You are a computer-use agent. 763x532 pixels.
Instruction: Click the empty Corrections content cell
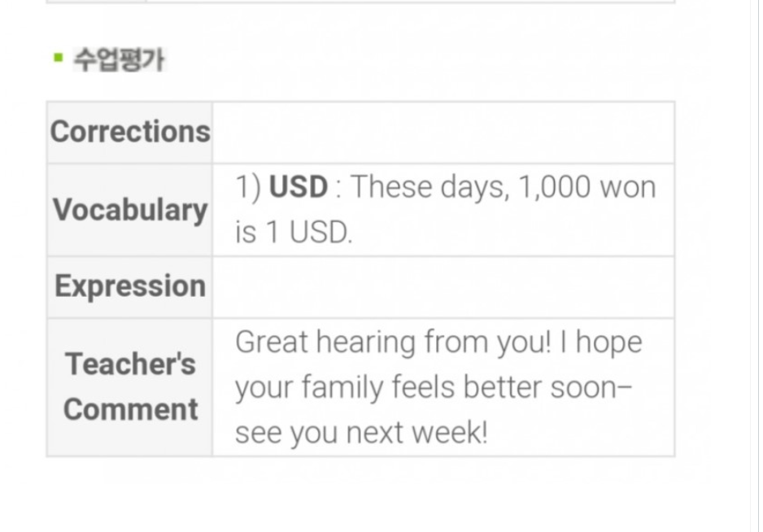[x=443, y=133]
